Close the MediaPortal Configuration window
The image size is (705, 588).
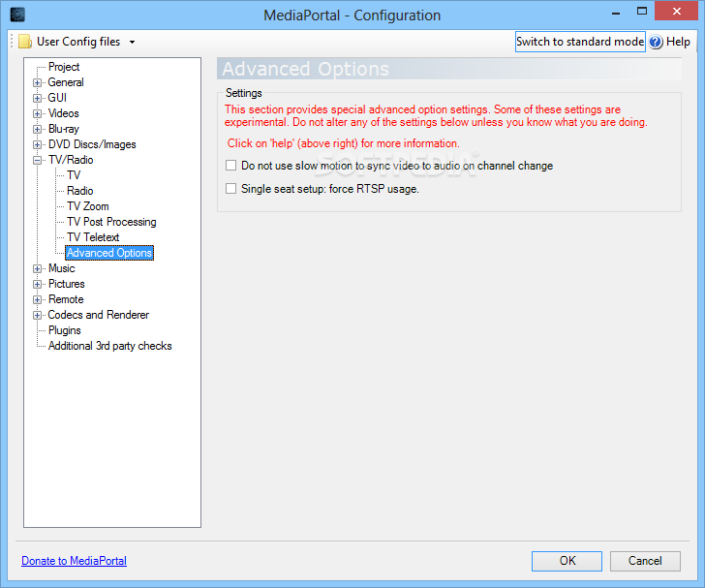(x=677, y=12)
